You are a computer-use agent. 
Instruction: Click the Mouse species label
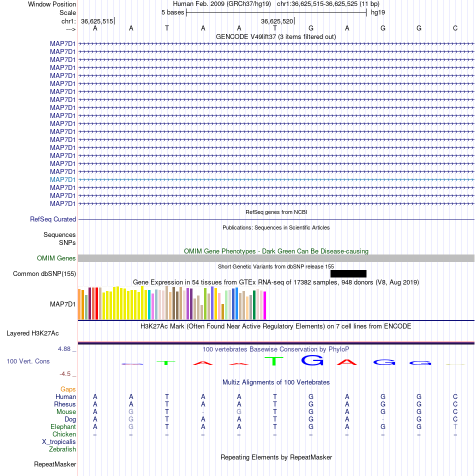[66, 411]
